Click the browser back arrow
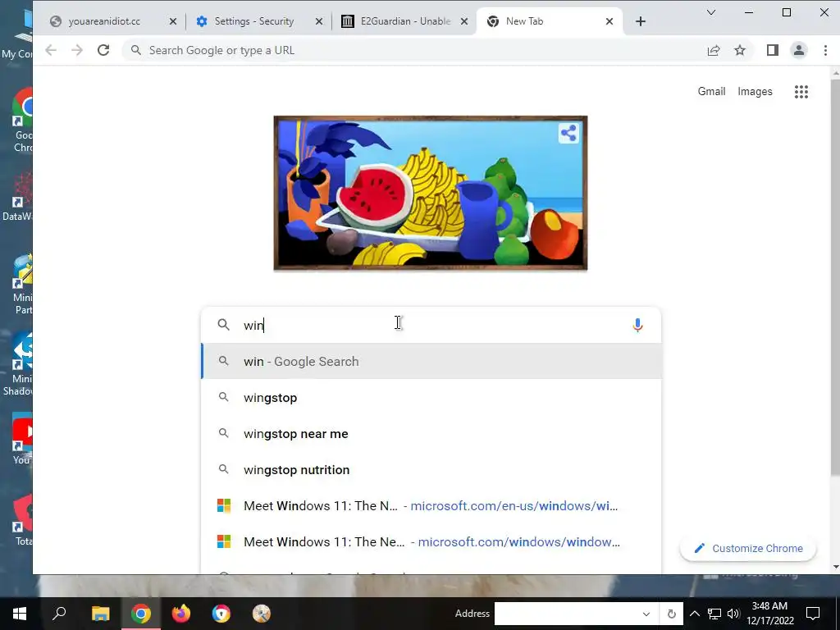Screen dimensions: 840x630 pos(51,50)
